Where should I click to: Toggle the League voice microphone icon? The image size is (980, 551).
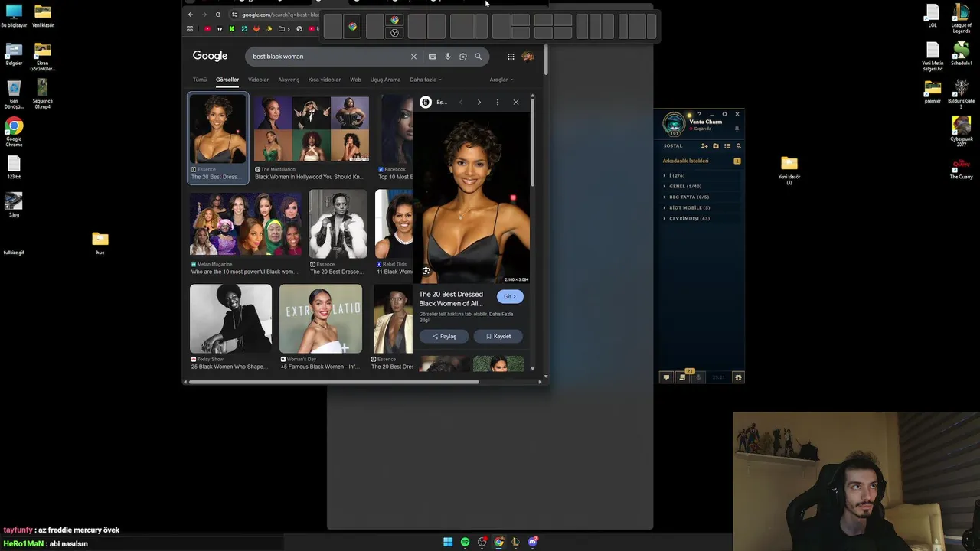pos(698,377)
